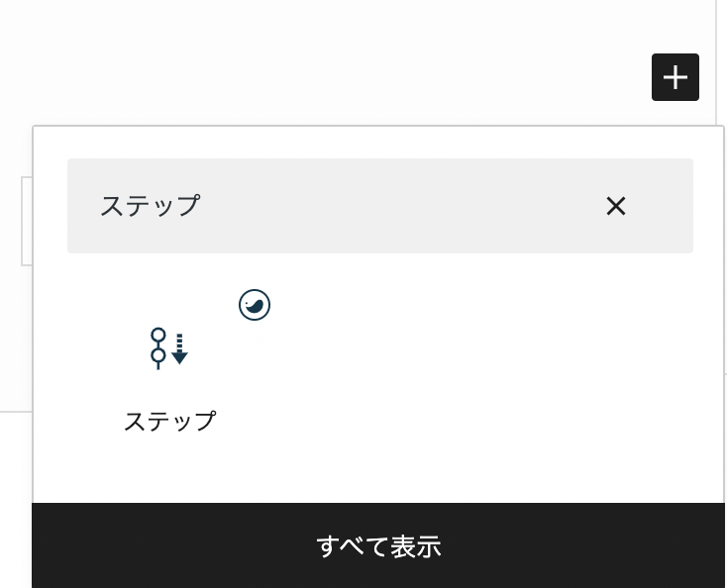
Task: Select the ステップ block label in results
Action: tap(169, 421)
